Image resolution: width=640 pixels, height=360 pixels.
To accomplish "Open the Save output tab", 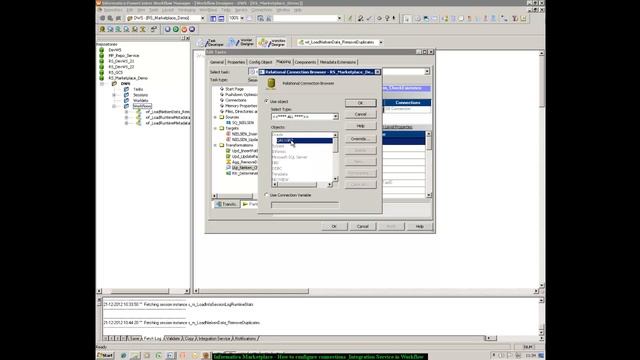I will click(x=134, y=339).
